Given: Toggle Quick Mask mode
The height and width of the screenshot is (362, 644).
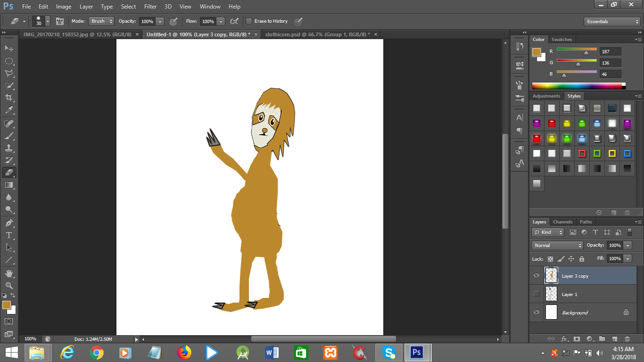Looking at the screenshot, I should tap(9, 321).
